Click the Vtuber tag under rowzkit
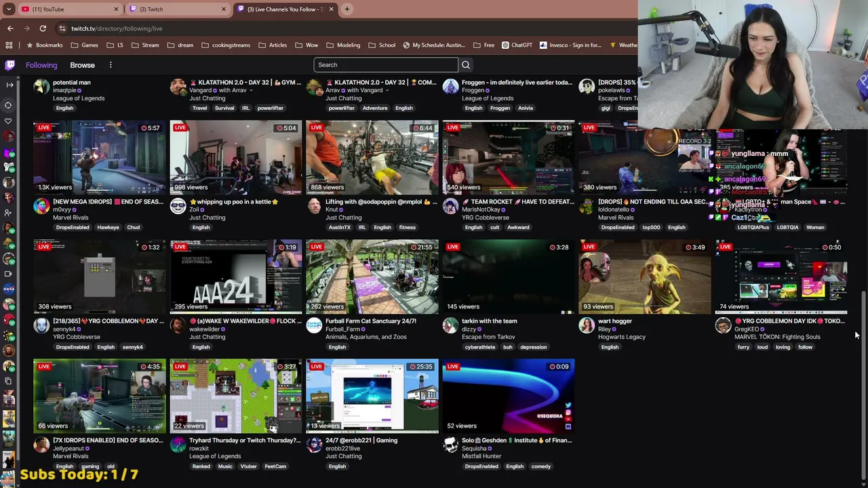Viewport: 868px width, 488px height. (x=248, y=466)
